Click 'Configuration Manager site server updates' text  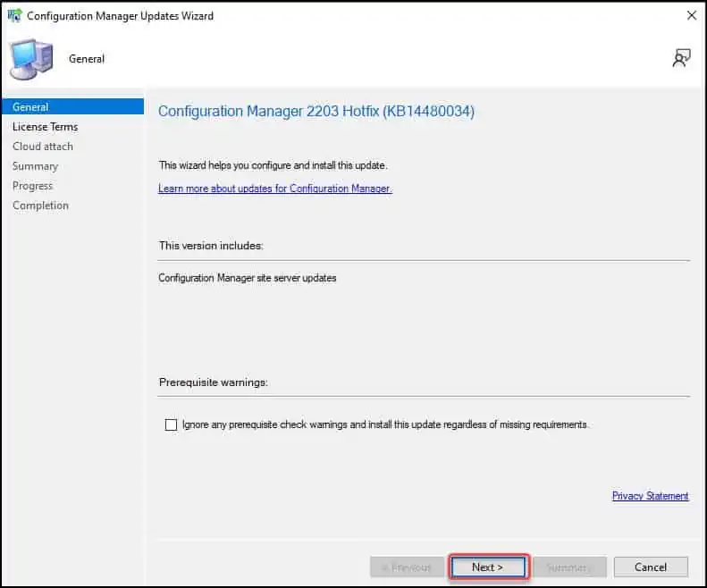247,278
